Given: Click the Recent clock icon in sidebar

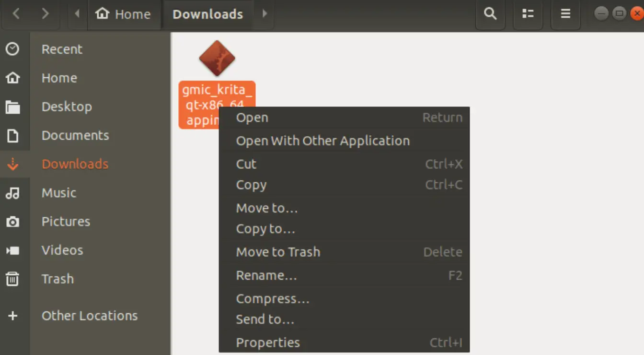Looking at the screenshot, I should click(x=12, y=49).
